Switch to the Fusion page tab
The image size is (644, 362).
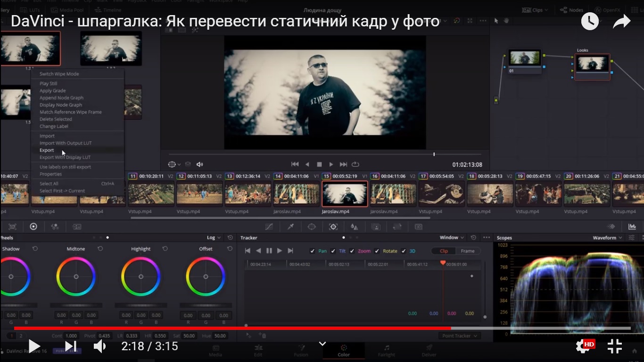pos(301,351)
